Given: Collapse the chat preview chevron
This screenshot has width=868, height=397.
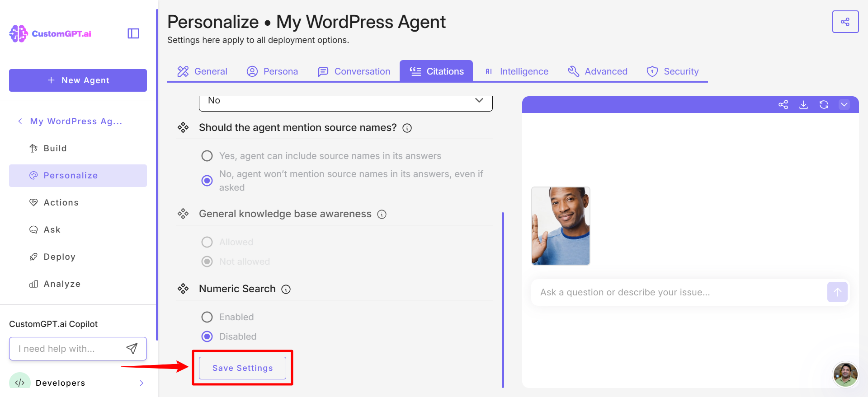Looking at the screenshot, I should (844, 105).
